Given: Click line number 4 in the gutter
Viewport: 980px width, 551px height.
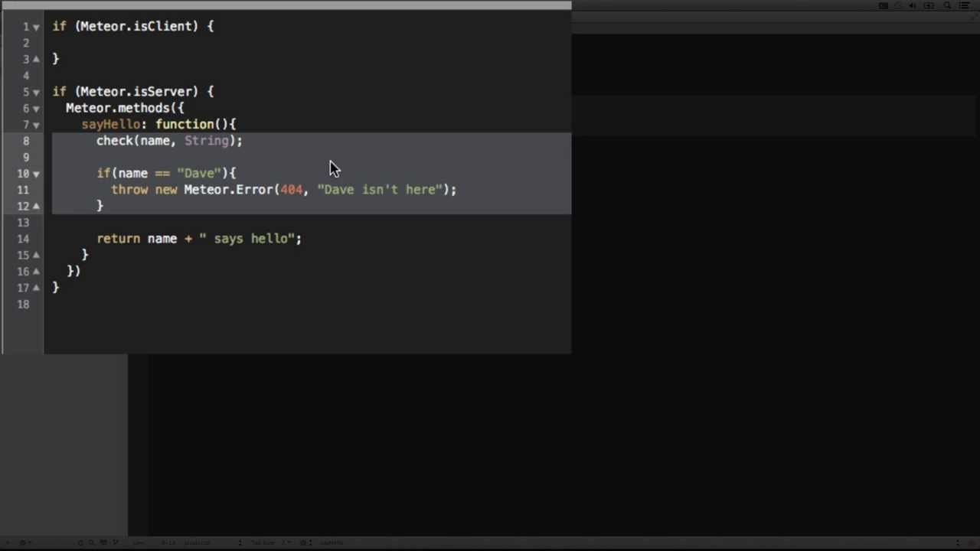Looking at the screenshot, I should pos(26,75).
